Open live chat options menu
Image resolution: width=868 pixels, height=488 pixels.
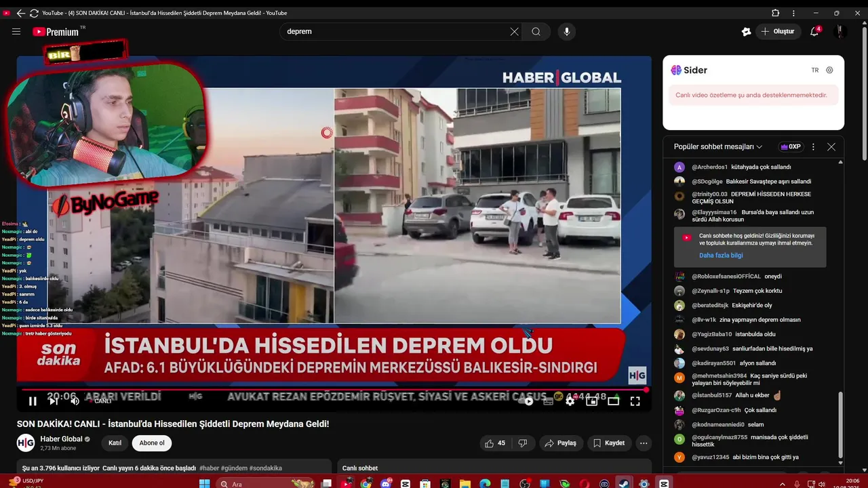pyautogui.click(x=813, y=146)
